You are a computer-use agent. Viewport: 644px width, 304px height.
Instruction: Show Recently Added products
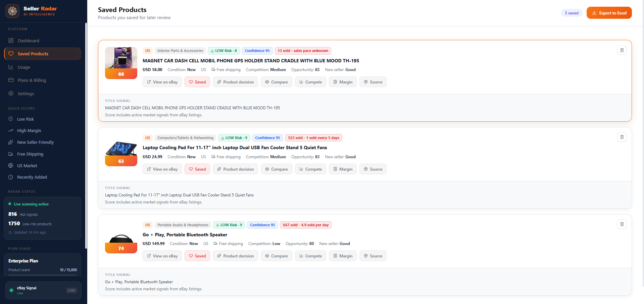click(x=43, y=177)
